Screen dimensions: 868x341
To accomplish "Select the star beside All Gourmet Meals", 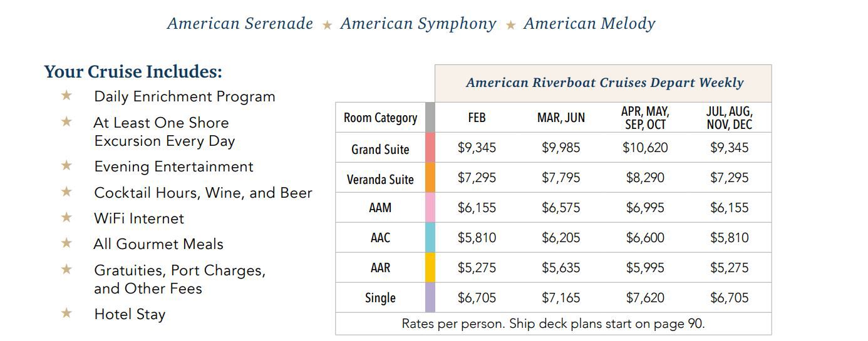I will coord(66,243).
